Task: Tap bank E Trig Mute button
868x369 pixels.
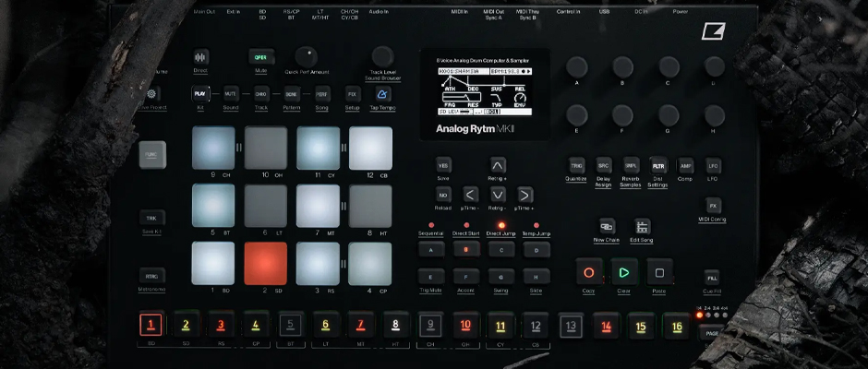Action: tap(431, 277)
